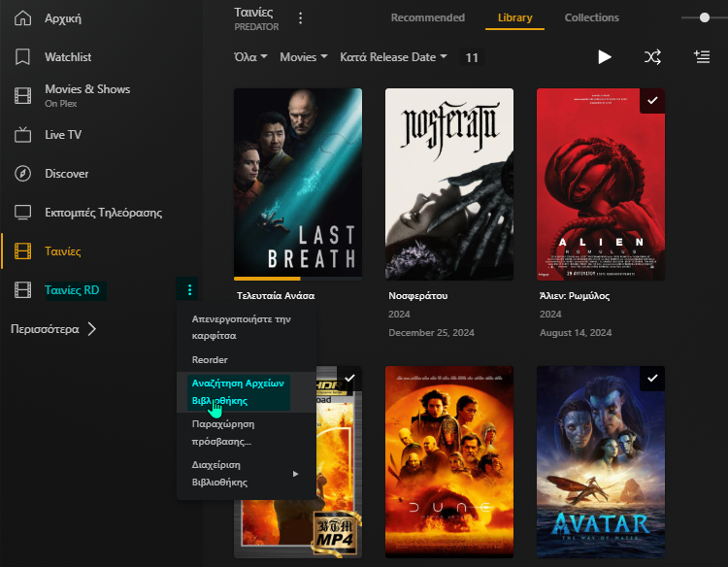Click the Νοσφεράτου movie title
This screenshot has height=567, width=728.
coord(417,296)
